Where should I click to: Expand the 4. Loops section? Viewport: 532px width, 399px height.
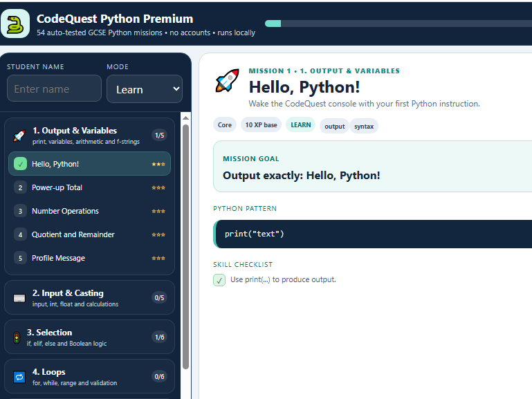pyautogui.click(x=89, y=376)
